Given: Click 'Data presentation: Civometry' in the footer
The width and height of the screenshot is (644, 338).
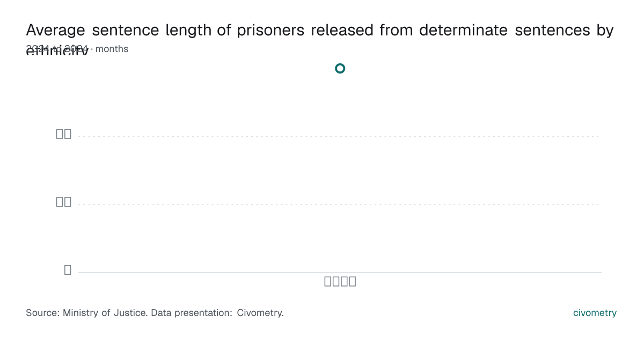Looking at the screenshot, I should pyautogui.click(x=217, y=313).
